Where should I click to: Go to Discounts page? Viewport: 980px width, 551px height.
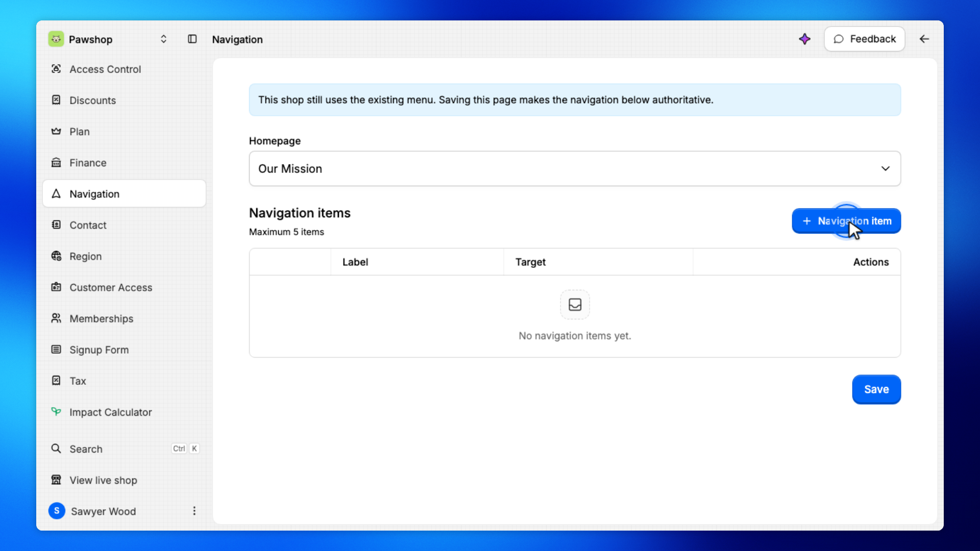click(124, 100)
